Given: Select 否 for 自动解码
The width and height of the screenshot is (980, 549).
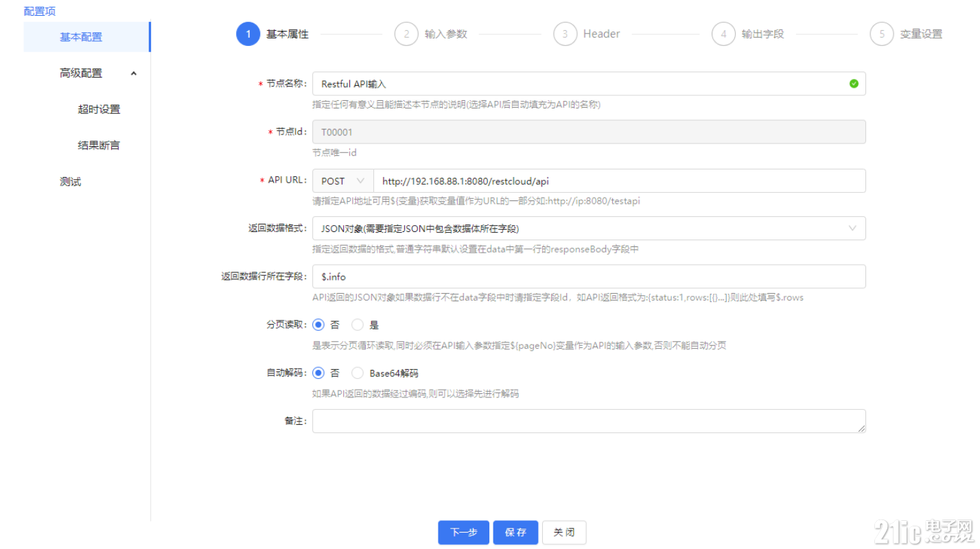Looking at the screenshot, I should click(x=318, y=373).
